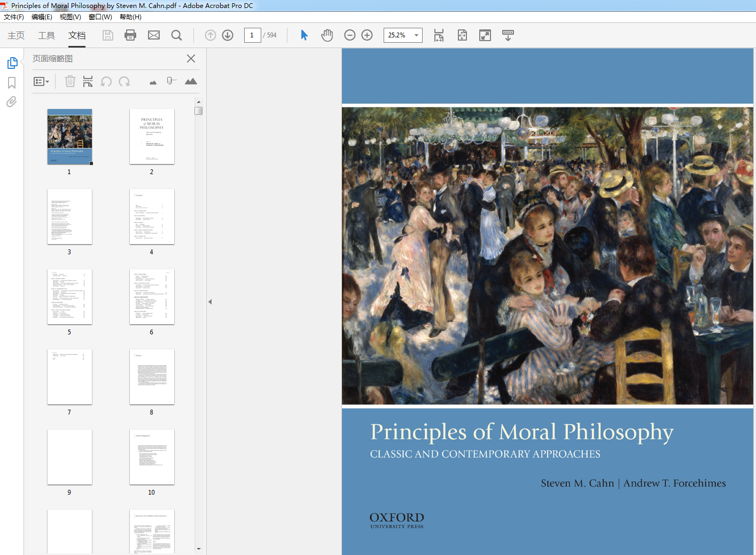Screen dimensions: 756x555
Task: Click subtitle 'CLASSIC AND CONTEMPORARY APPROACHES'
Action: (485, 454)
